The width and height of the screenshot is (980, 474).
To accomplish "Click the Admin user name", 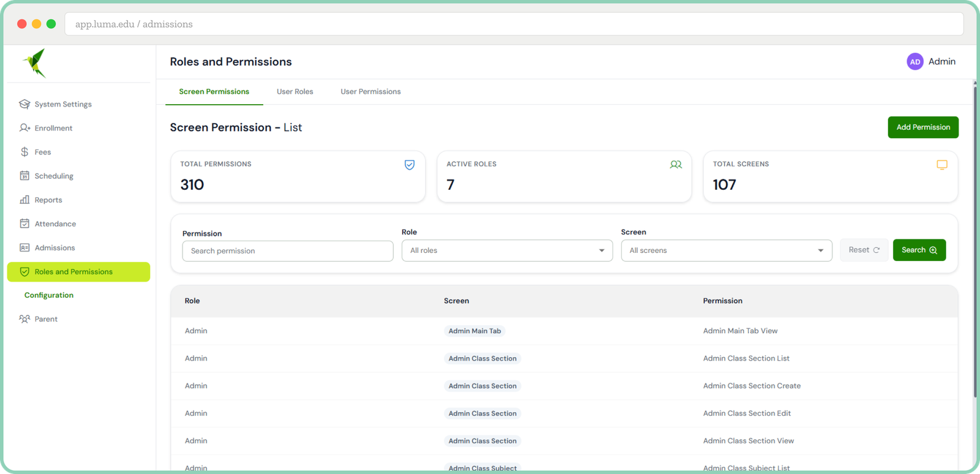I will tap(942, 62).
